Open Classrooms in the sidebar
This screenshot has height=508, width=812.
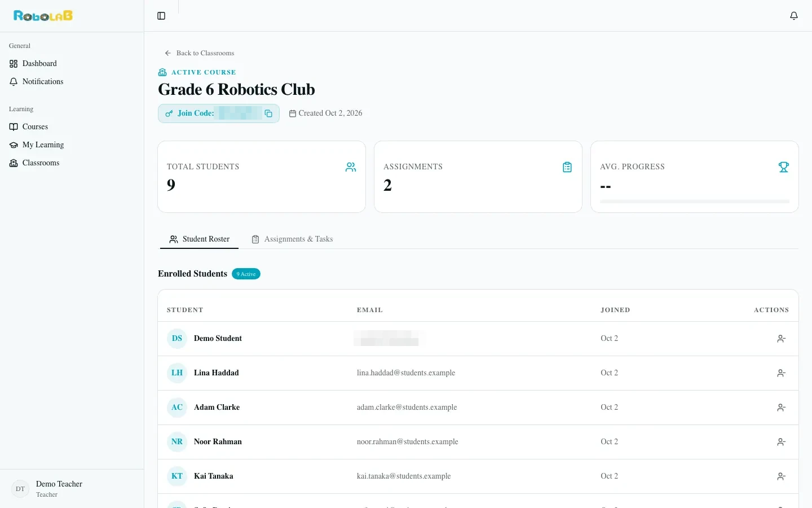72,163
